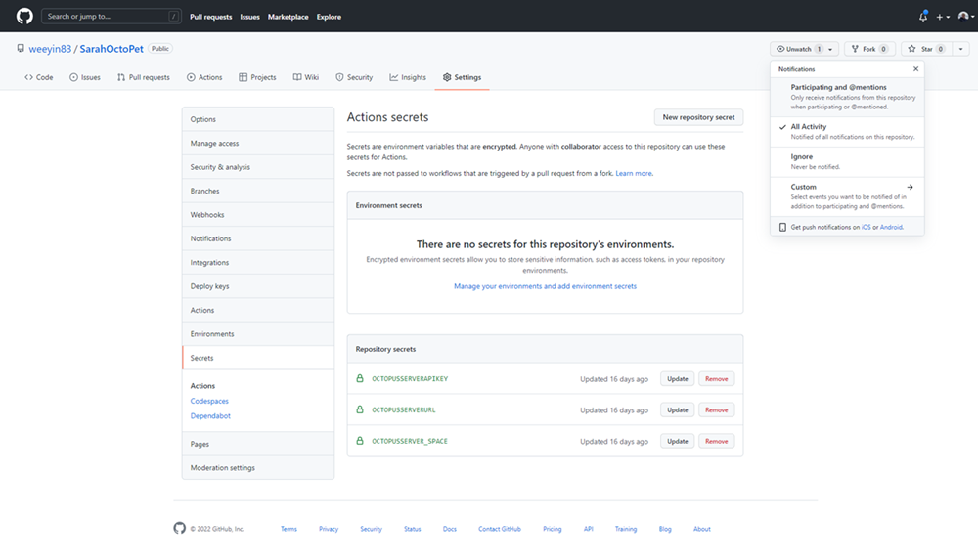Remove the OCTOPUSSERVERURL secret
The height and width of the screenshot is (560, 978).
coord(717,409)
